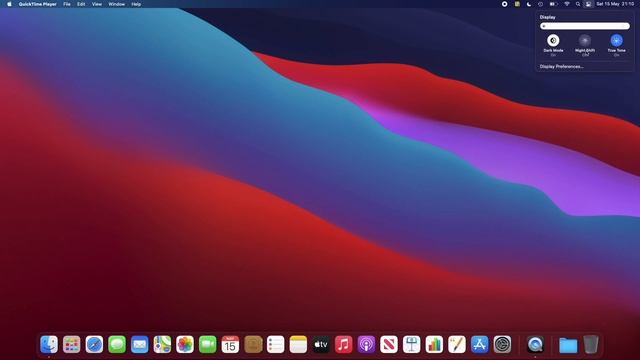This screenshot has height=360, width=640.
Task: Click the date and time in menu bar
Action: [x=615, y=4]
